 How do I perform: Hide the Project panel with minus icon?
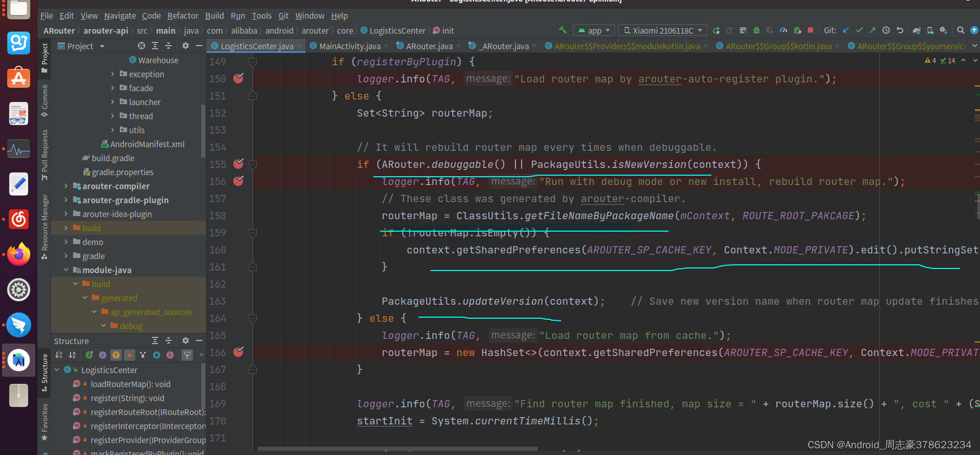pos(199,46)
